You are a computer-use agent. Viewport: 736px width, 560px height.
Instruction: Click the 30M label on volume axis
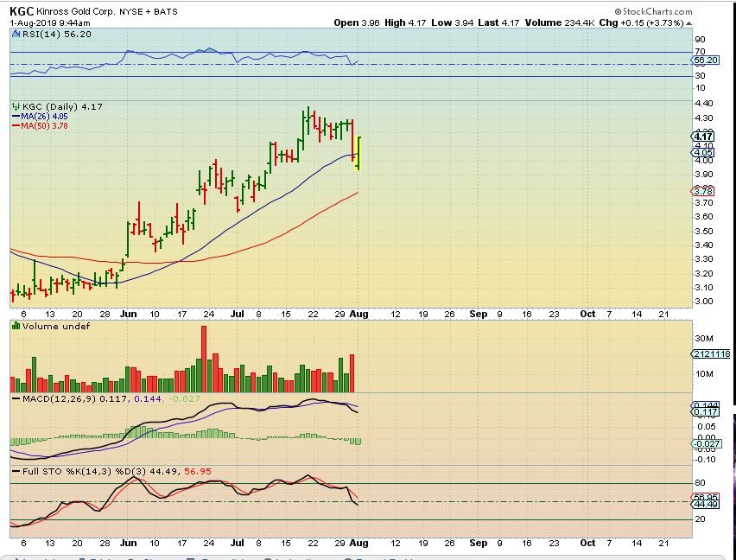(x=704, y=339)
